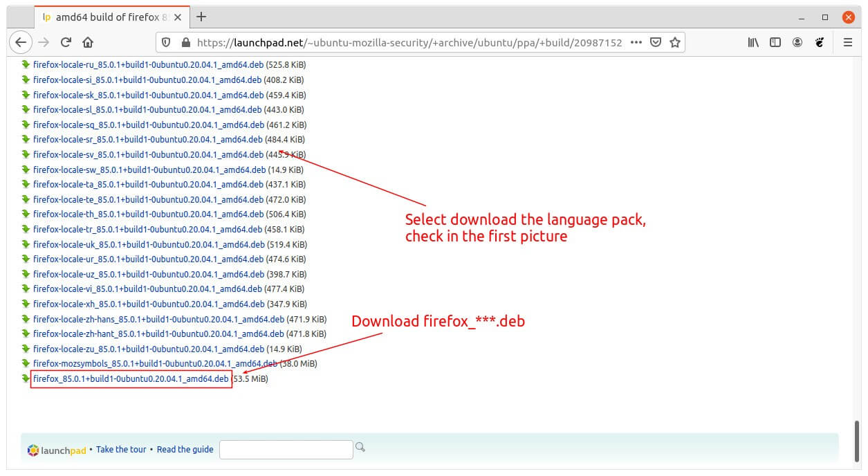Image resolution: width=868 pixels, height=476 pixels.
Task: Download firefox-locale-ur deb link
Action: coord(148,259)
